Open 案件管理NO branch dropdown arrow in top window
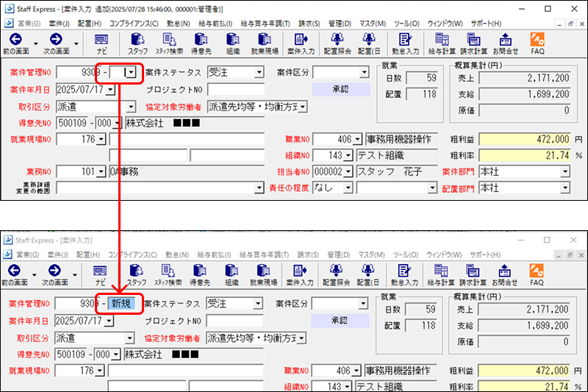The width and height of the screenshot is (588, 392). pos(131,72)
